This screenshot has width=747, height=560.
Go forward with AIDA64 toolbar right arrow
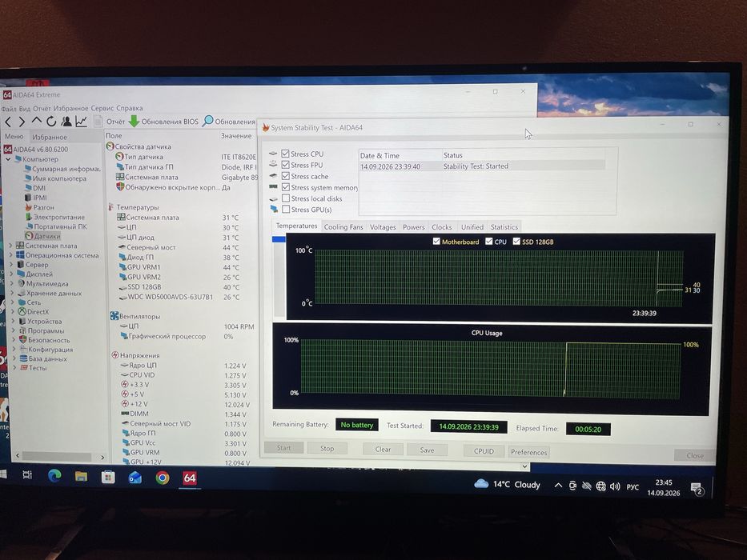pos(22,122)
